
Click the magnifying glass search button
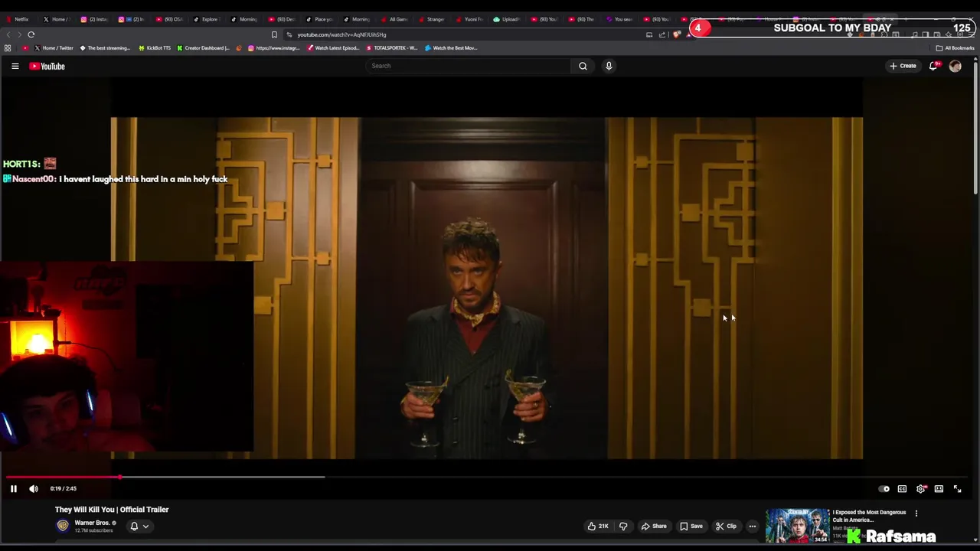(583, 66)
